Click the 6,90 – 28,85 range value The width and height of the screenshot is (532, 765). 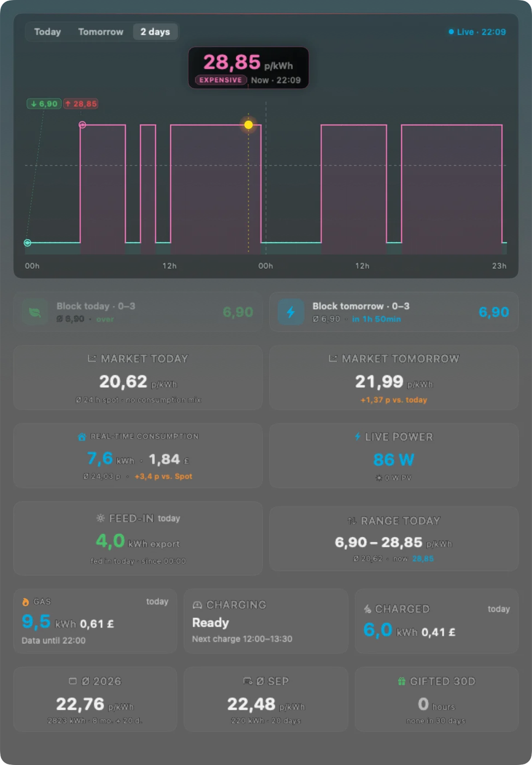(394, 543)
